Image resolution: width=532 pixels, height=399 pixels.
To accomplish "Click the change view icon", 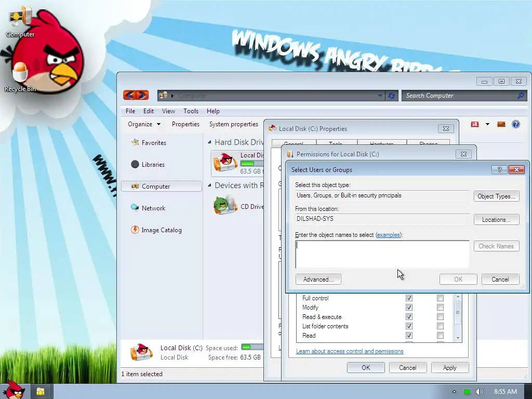I will point(475,124).
